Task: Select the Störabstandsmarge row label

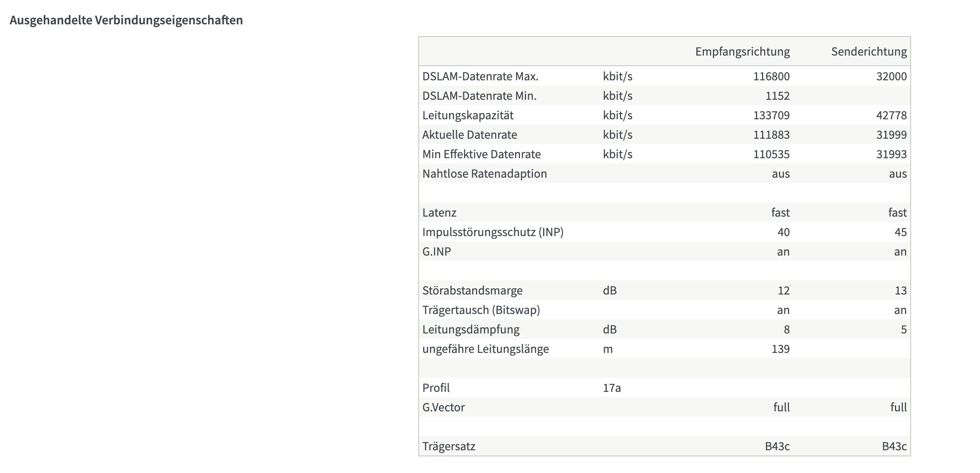Action: coord(472,290)
